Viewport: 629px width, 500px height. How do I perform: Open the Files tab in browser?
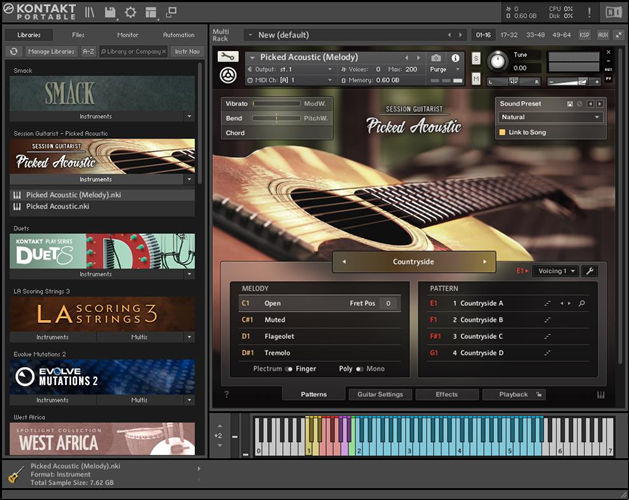coord(78,34)
